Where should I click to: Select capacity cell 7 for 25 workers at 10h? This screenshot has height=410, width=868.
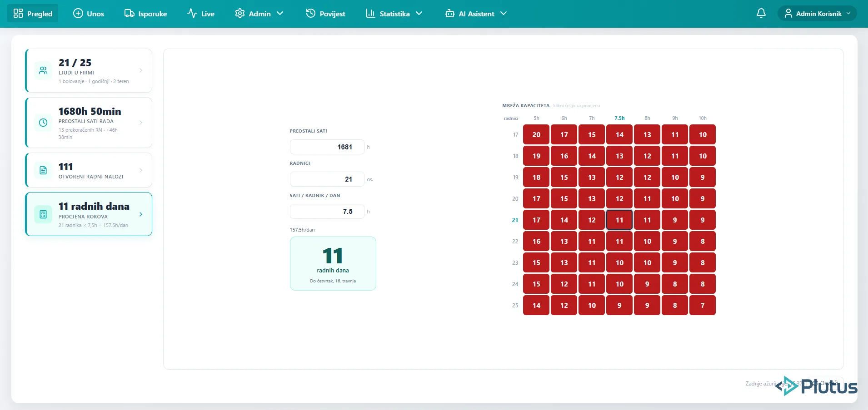703,305
